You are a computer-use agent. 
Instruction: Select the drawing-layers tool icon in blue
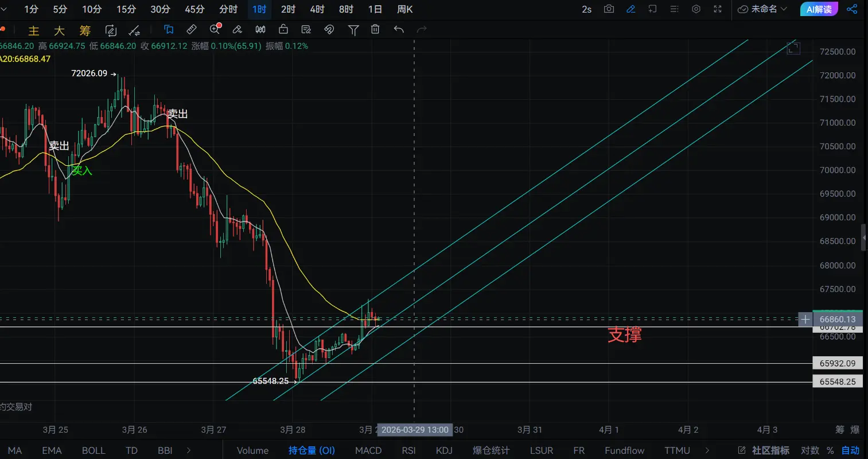click(x=169, y=30)
